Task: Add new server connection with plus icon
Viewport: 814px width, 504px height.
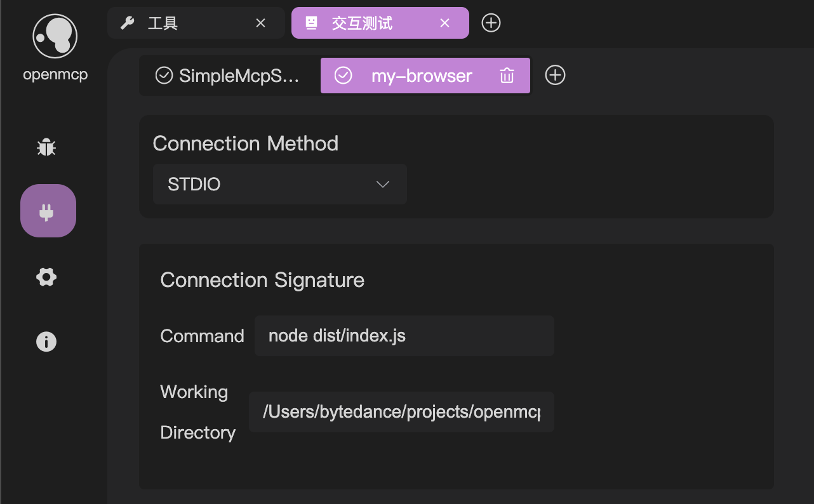Action: click(x=555, y=76)
